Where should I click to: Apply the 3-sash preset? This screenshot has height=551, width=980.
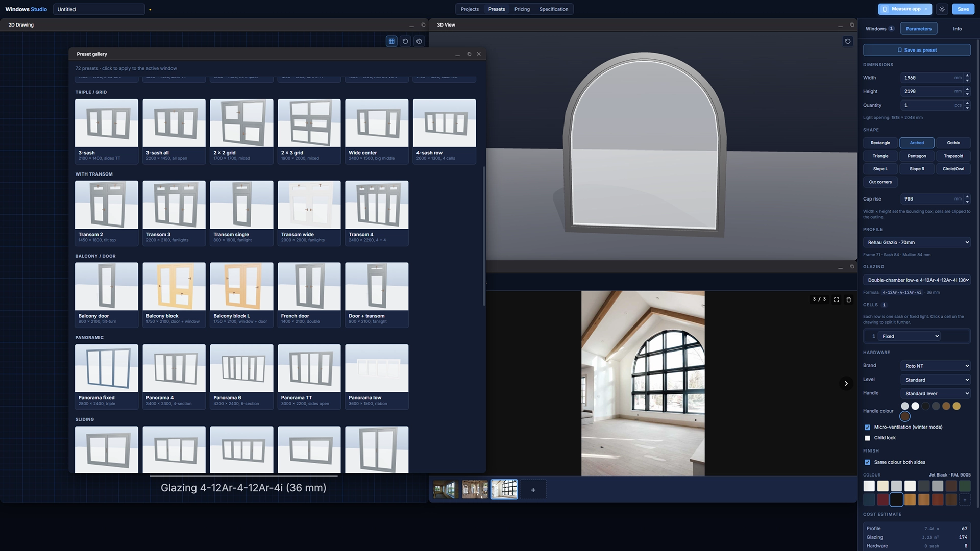click(107, 131)
